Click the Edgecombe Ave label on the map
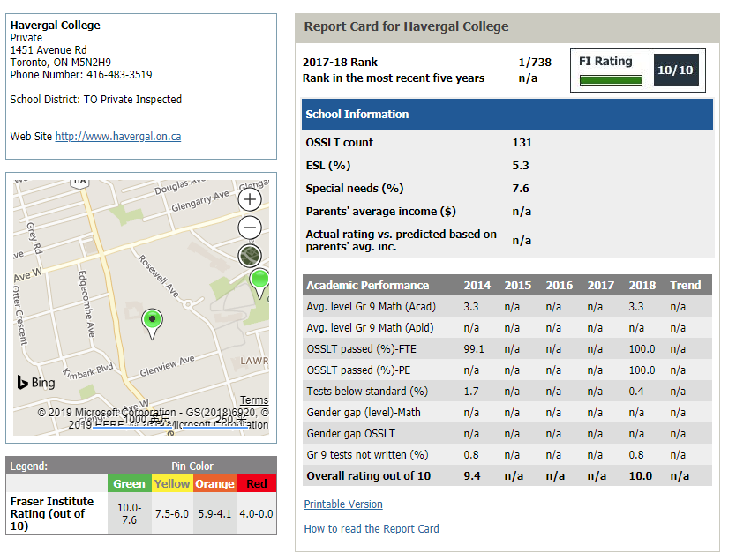This screenshot has width=736, height=560. [86, 303]
